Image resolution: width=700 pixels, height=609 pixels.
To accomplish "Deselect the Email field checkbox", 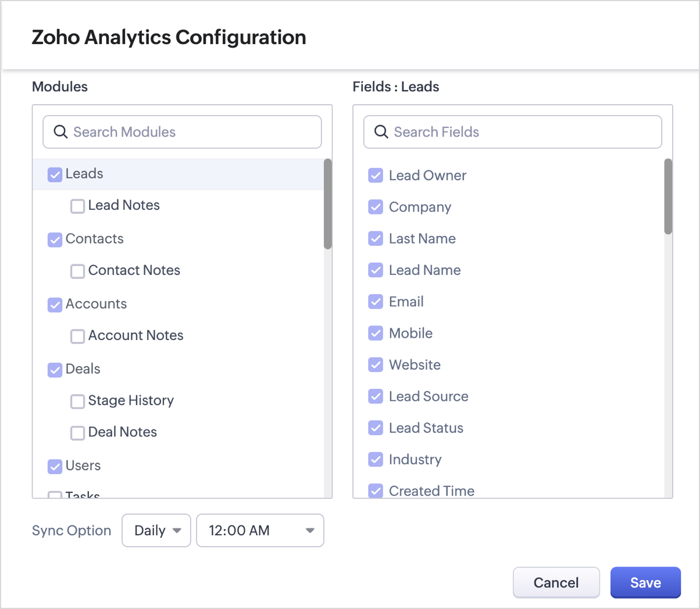I will (x=376, y=302).
